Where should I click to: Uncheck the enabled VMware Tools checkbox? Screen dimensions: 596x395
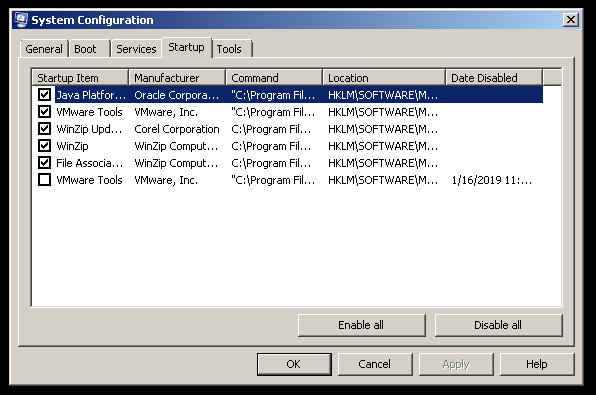click(x=44, y=111)
